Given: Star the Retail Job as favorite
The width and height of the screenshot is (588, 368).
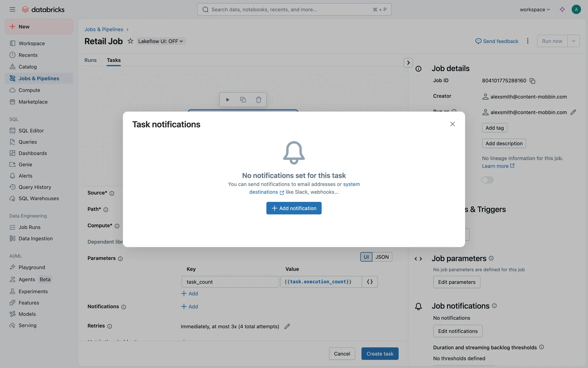Looking at the screenshot, I should [x=130, y=41].
